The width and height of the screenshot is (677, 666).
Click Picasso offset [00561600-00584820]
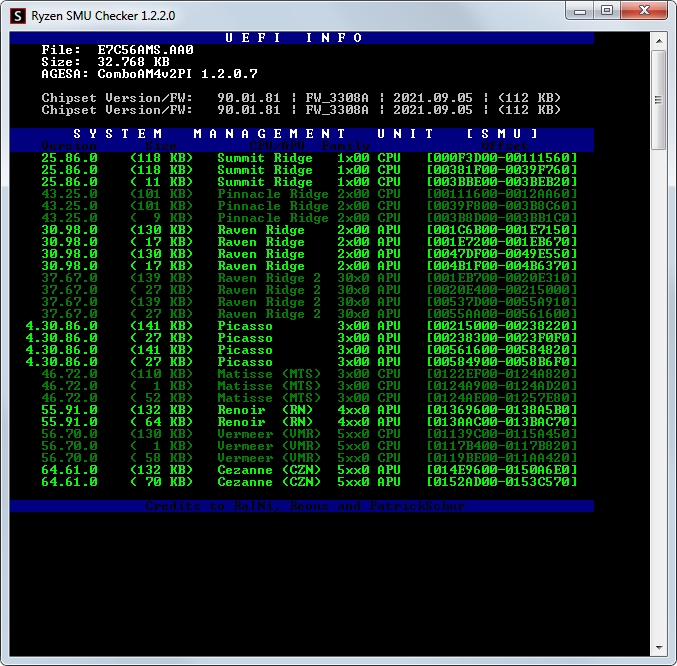pos(502,350)
